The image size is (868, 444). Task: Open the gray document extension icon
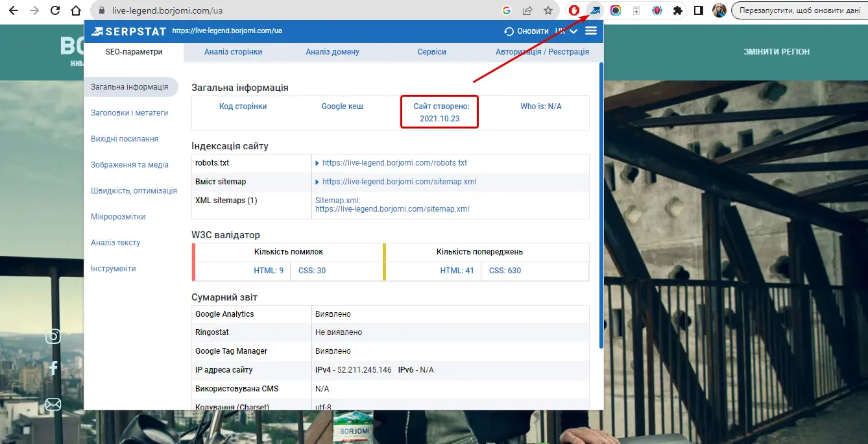tap(636, 10)
